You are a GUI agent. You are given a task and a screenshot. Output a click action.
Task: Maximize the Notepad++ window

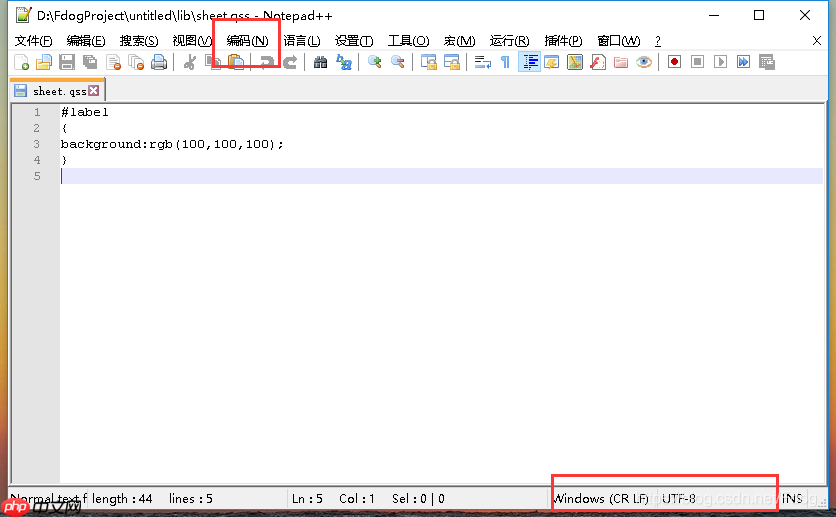click(x=759, y=15)
